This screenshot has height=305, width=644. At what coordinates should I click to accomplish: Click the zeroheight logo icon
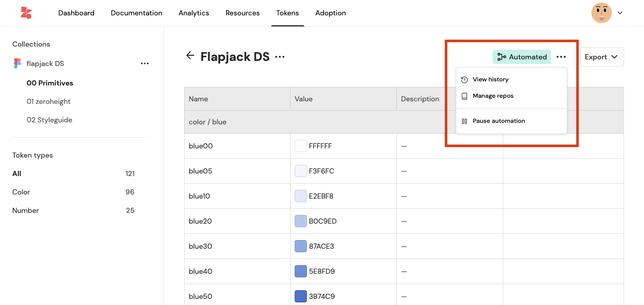pos(26,13)
